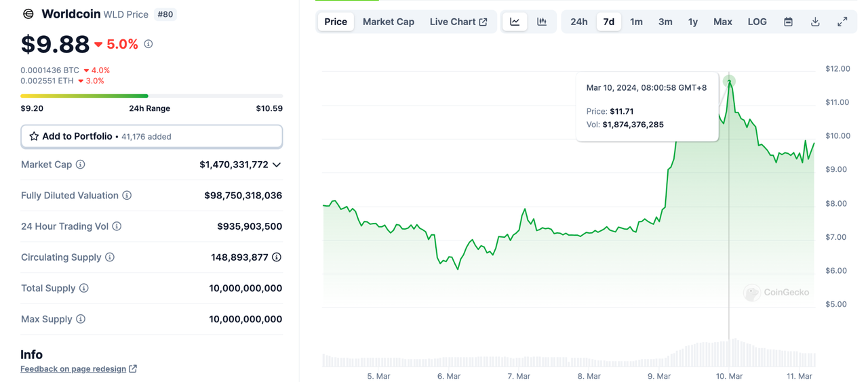Open Live Chart external link
This screenshot has width=868, height=382.
coord(458,22)
